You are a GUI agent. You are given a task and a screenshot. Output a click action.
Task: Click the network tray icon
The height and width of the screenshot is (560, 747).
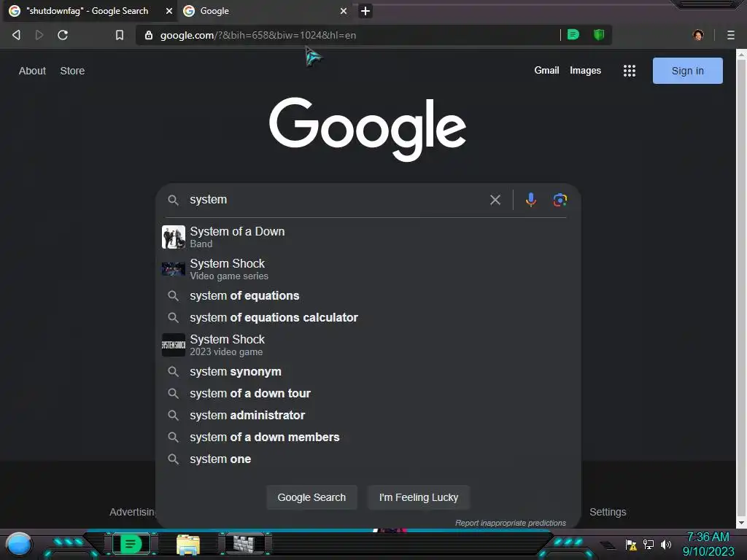tap(649, 544)
